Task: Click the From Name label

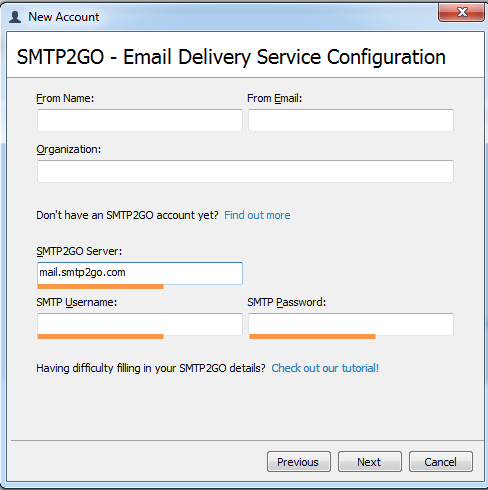Action: point(65,98)
